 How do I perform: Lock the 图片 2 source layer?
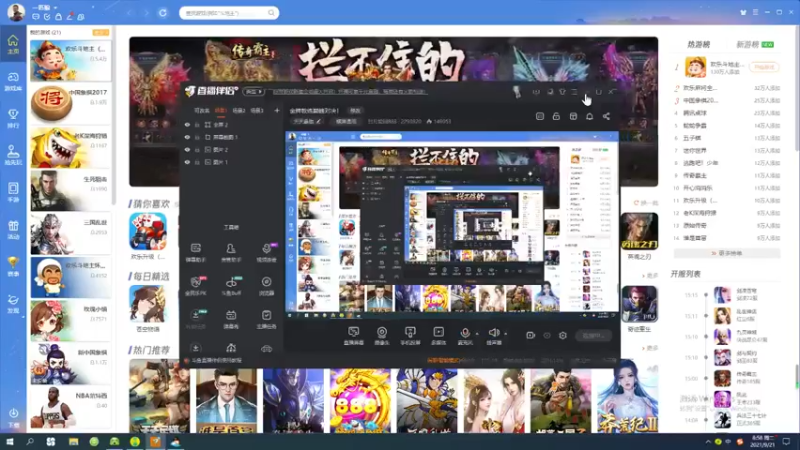(197, 149)
